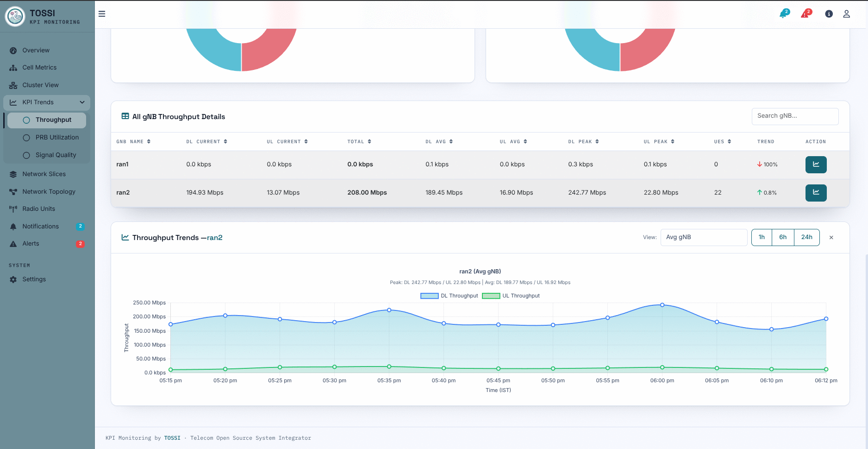Sort by UEs column
The image size is (868, 449).
722,142
